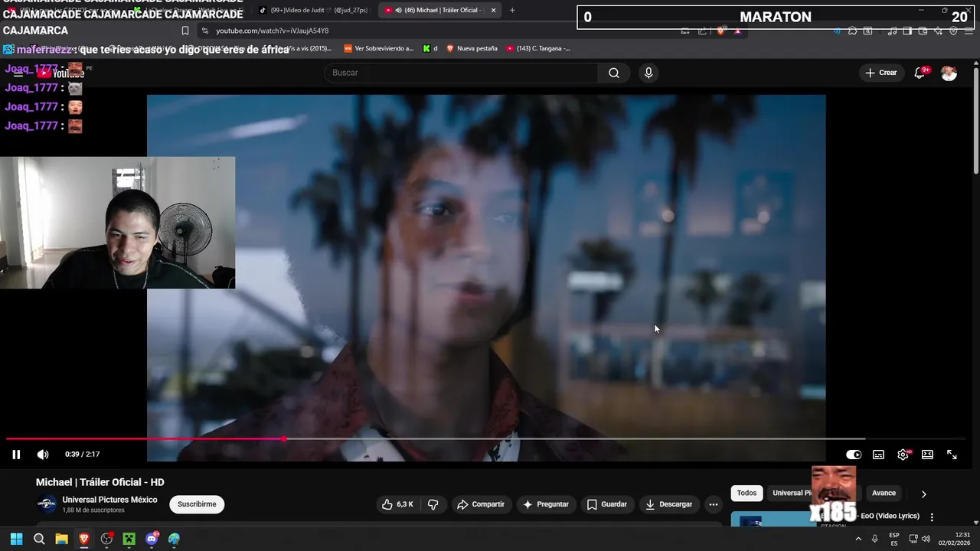Image resolution: width=980 pixels, height=551 pixels.
Task: Bookmark this page with the bookmark icon
Action: (185, 31)
